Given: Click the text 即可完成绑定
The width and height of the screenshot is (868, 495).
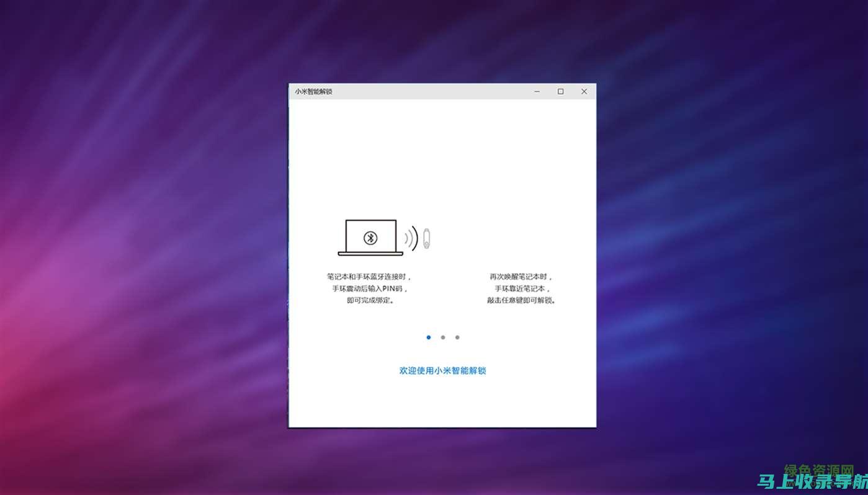Looking at the screenshot, I should pos(370,300).
